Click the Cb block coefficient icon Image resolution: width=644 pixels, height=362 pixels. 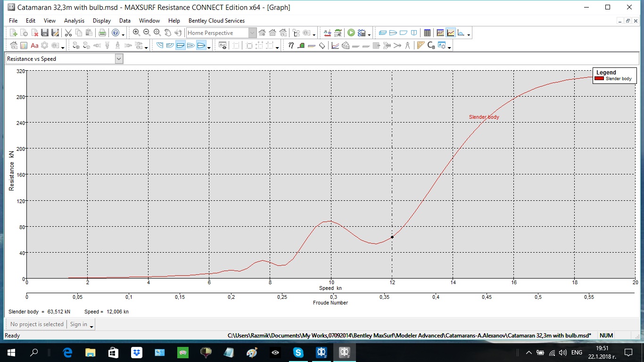431,46
